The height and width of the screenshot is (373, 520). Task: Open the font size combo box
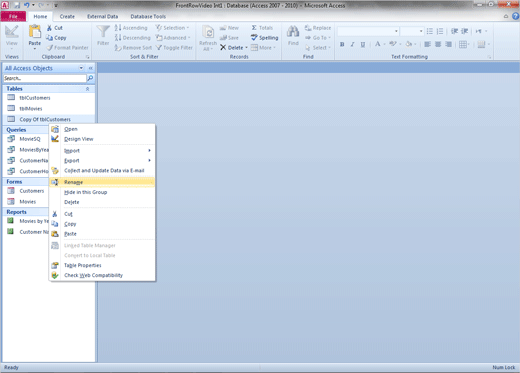coord(412,31)
